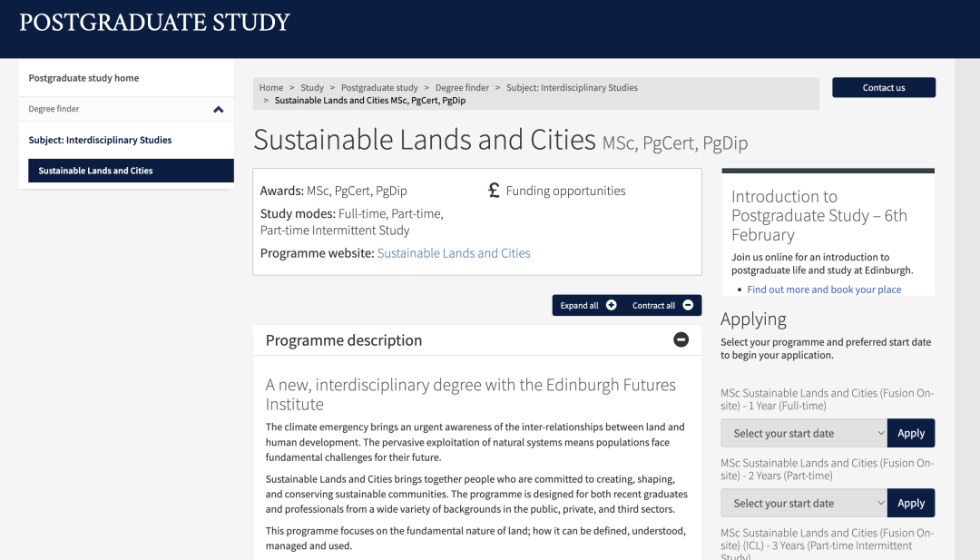
Task: Click Home in the breadcrumb trail
Action: [270, 88]
